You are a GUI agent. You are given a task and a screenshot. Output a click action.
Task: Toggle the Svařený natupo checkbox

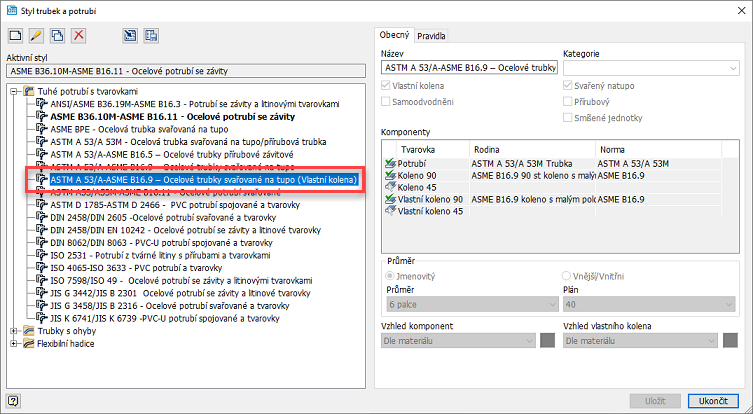tap(568, 86)
